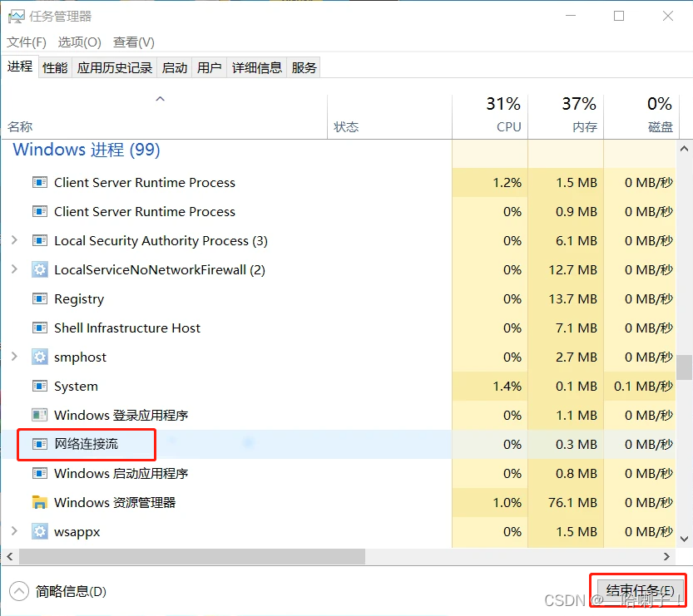This screenshot has width=693, height=616.
Task: Click the Task Manager title bar icon
Action: 17,17
